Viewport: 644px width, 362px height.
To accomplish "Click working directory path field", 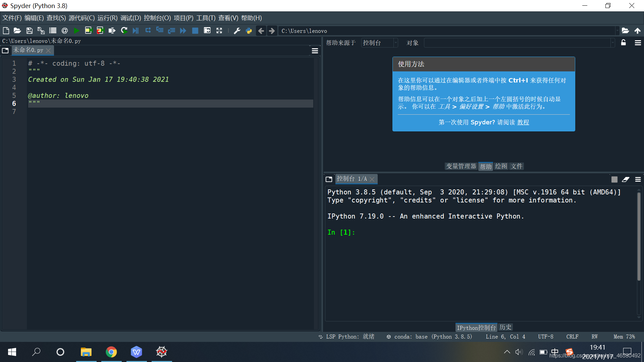I will tap(447, 31).
